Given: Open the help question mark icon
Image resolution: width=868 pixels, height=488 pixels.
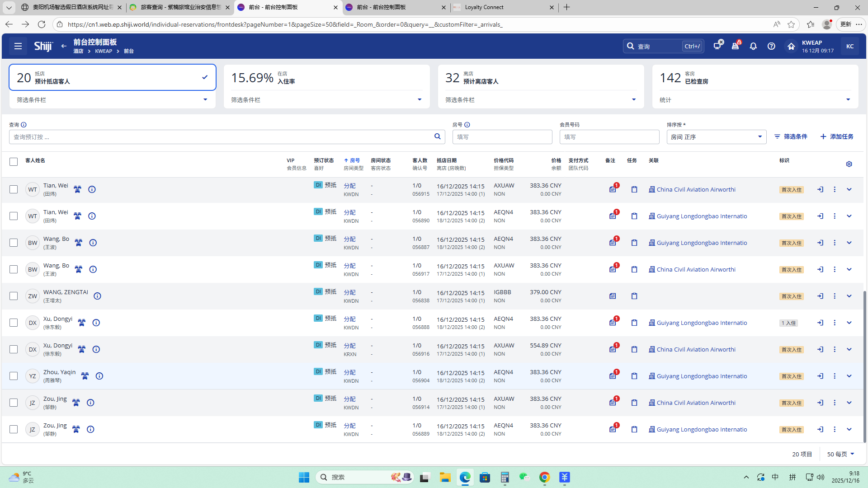Looking at the screenshot, I should point(771,46).
